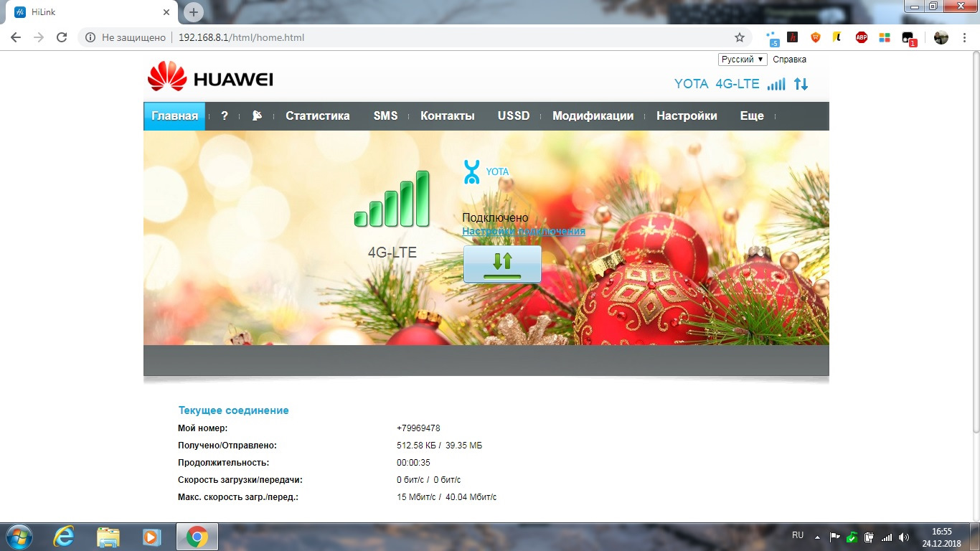Open the Русский language dropdown

coord(743,60)
